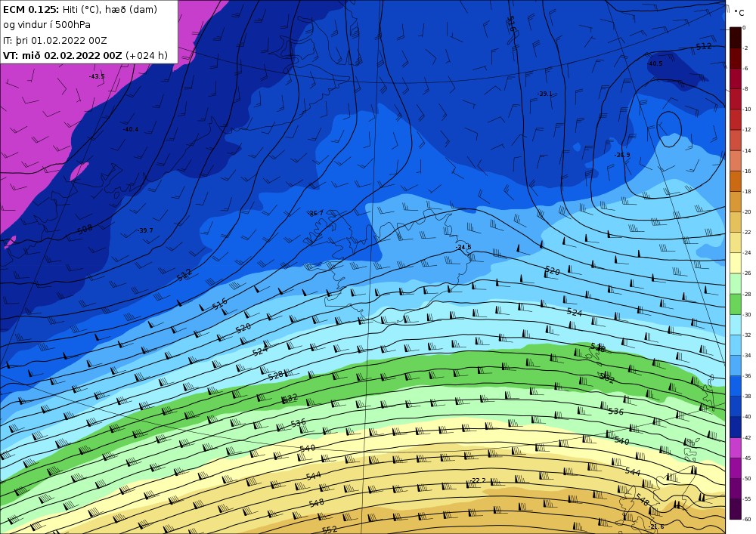Click the -39.7 temperature label
Image resolution: width=756 pixels, height=534 pixels.
(x=145, y=230)
